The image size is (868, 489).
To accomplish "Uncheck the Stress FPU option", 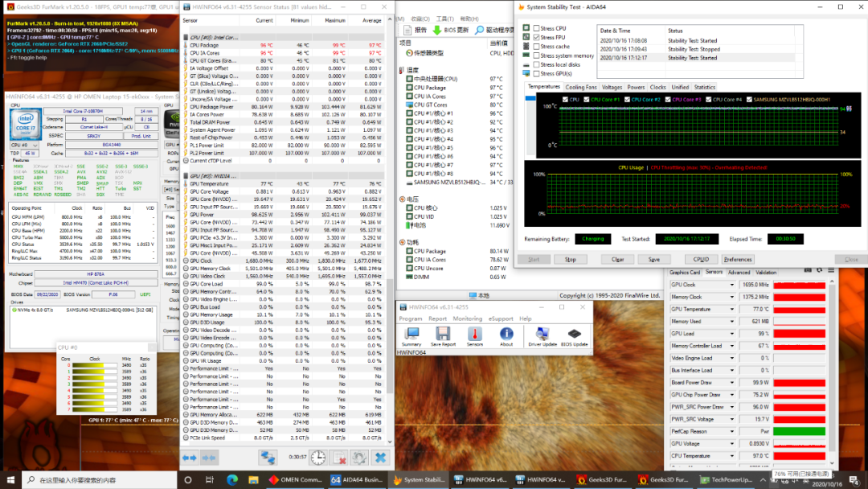I will click(537, 37).
